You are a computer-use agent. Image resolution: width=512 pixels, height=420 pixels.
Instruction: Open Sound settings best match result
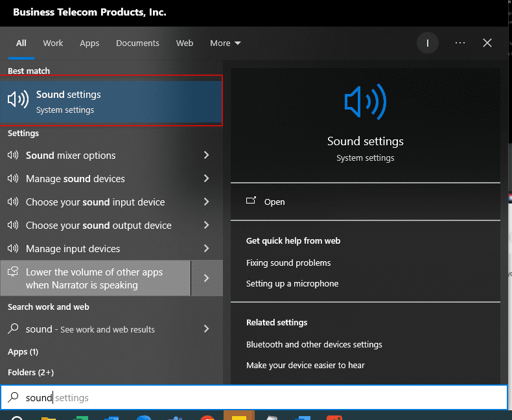(x=110, y=101)
